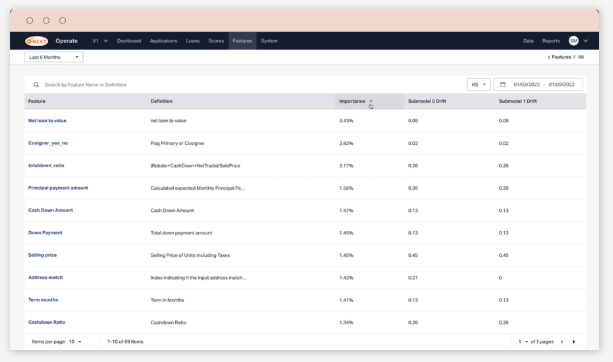Open the System tab
The image size is (613, 362).
269,41
